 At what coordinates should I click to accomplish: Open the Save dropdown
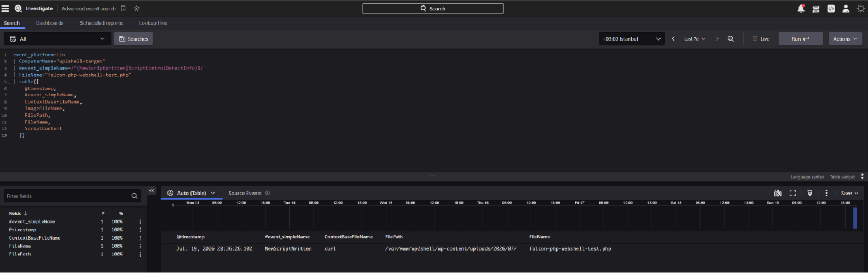click(x=849, y=193)
